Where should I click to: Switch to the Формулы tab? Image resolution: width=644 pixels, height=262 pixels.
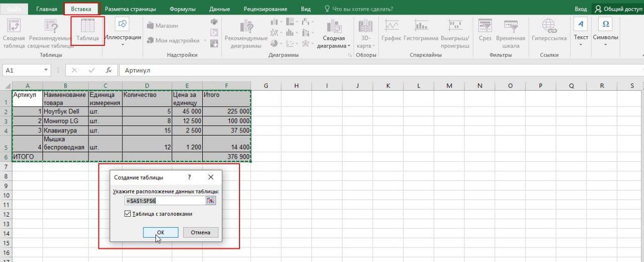tap(183, 9)
